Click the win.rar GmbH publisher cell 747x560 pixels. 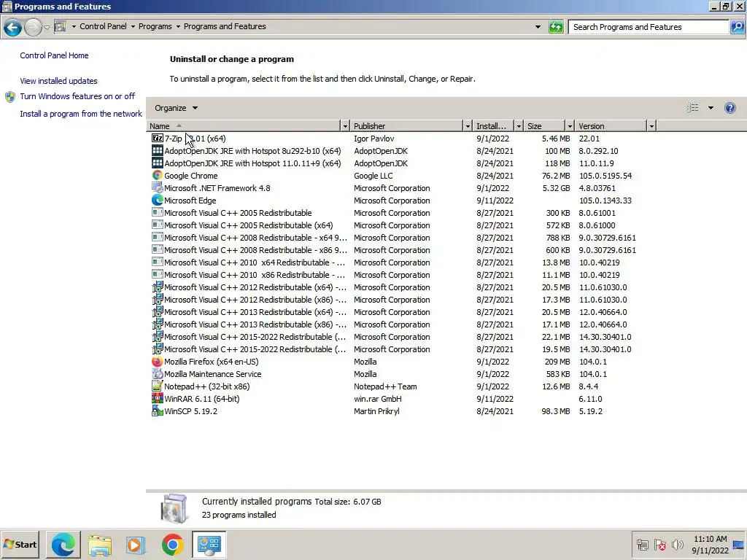click(x=377, y=399)
